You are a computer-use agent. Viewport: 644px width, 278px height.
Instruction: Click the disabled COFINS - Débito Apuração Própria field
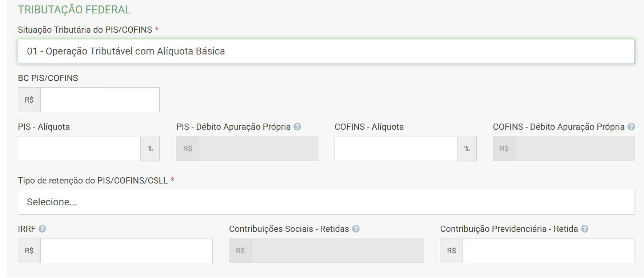pyautogui.click(x=575, y=149)
